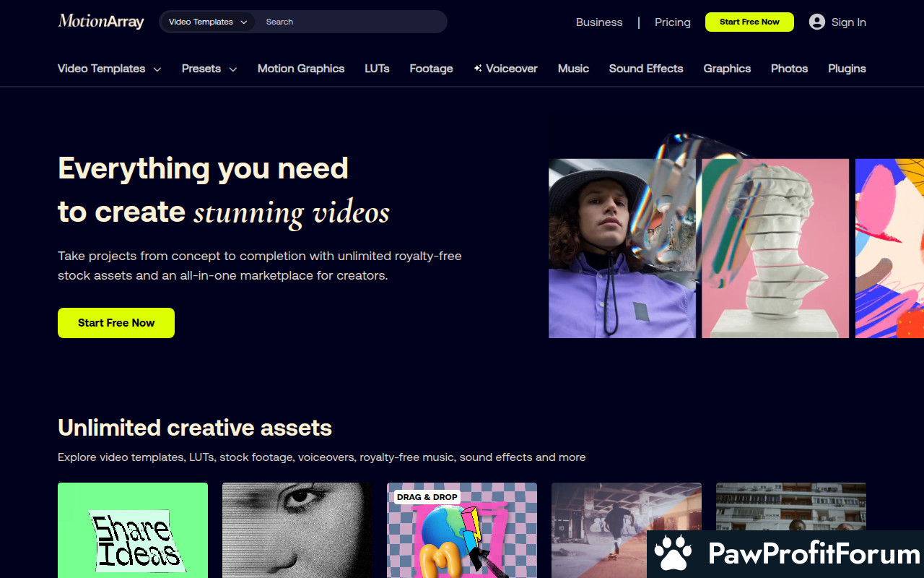Open the Plugins menu item

[x=847, y=69]
